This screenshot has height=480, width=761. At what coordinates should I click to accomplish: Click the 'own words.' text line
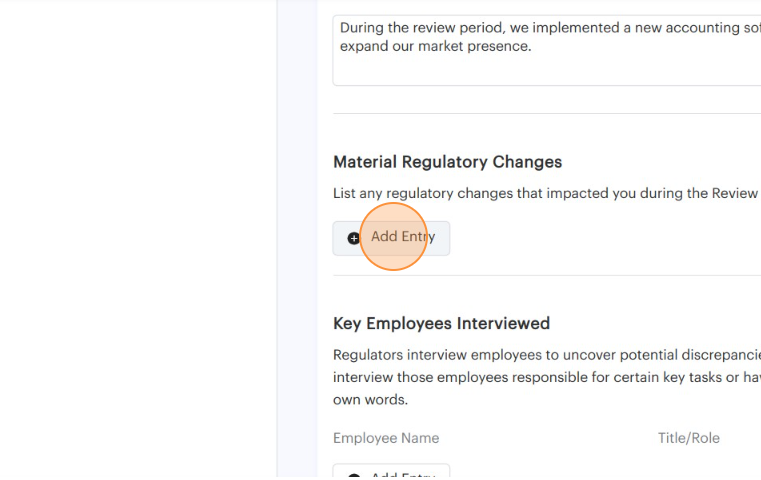click(370, 399)
